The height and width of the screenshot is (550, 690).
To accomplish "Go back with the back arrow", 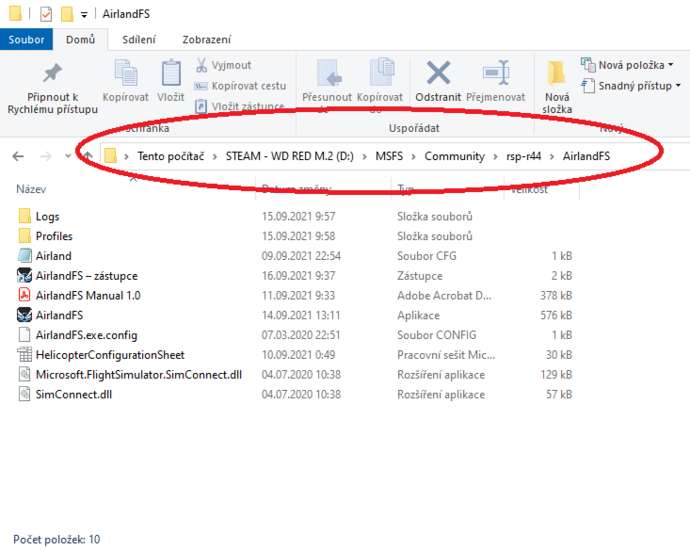I will (18, 156).
